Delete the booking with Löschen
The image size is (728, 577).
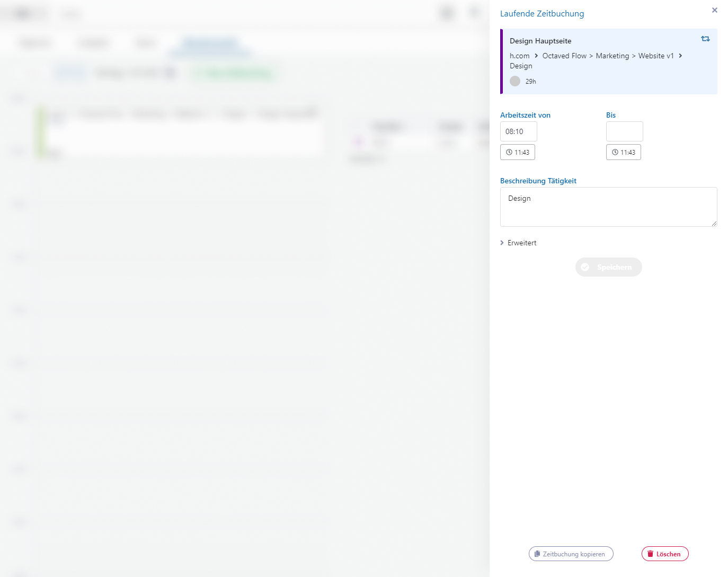665,554
